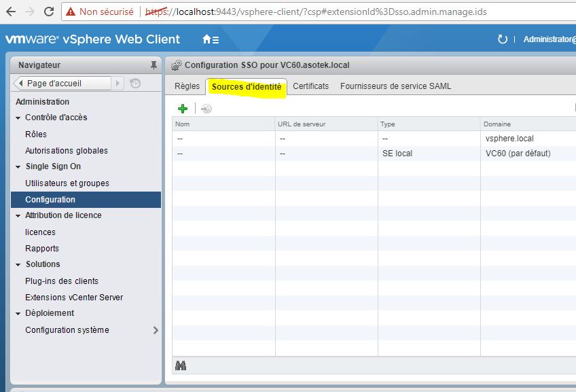The height and width of the screenshot is (392, 576).
Task: Click the browser address bar URL
Action: pyautogui.click(x=316, y=12)
